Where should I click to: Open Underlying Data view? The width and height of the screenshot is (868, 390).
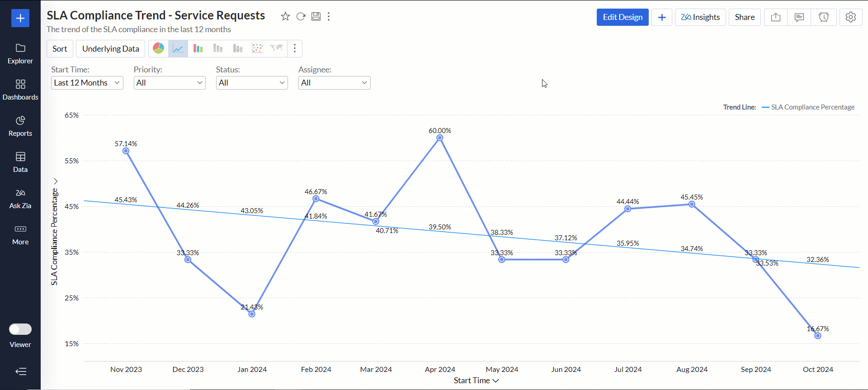coord(111,49)
